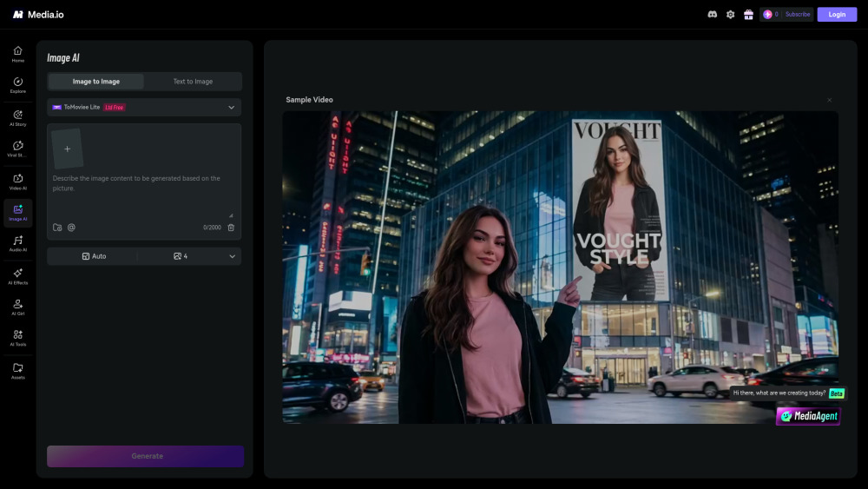Open the Explore section
This screenshot has height=489, width=868.
point(17,85)
